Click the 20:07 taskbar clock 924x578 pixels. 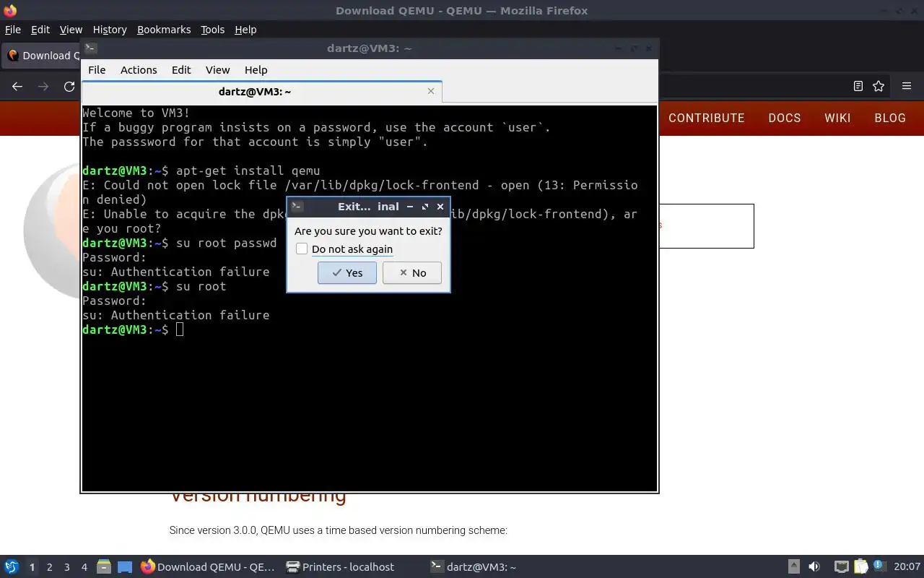click(907, 567)
